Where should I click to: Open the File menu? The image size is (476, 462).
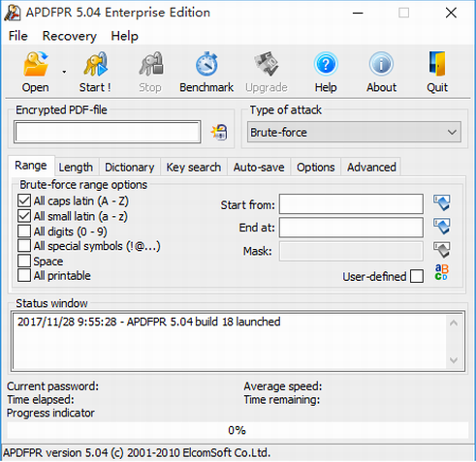point(18,36)
